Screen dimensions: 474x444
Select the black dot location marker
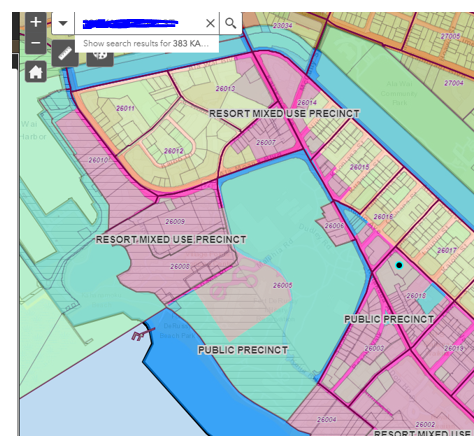399,265
